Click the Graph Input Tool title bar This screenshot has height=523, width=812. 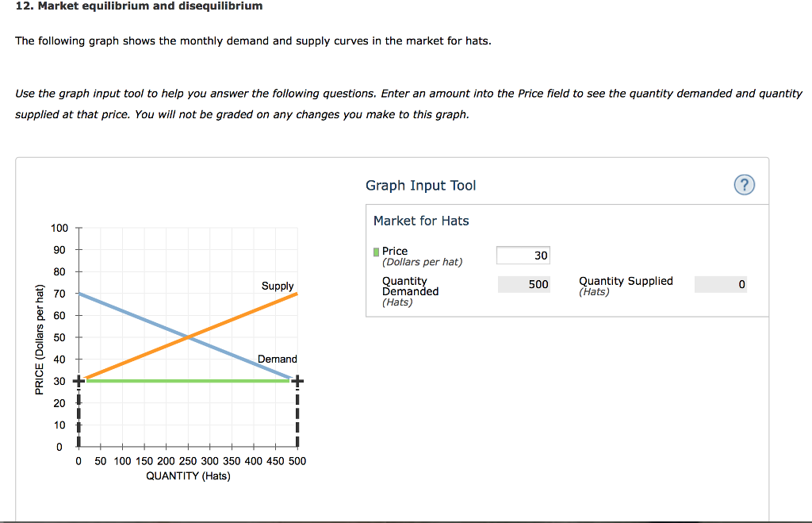click(420, 185)
